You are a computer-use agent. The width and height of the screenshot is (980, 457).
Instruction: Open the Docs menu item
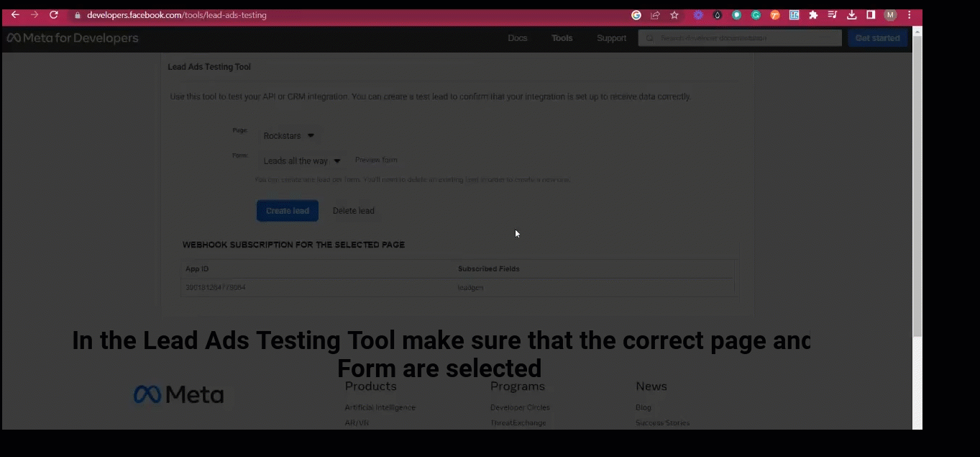[518, 38]
